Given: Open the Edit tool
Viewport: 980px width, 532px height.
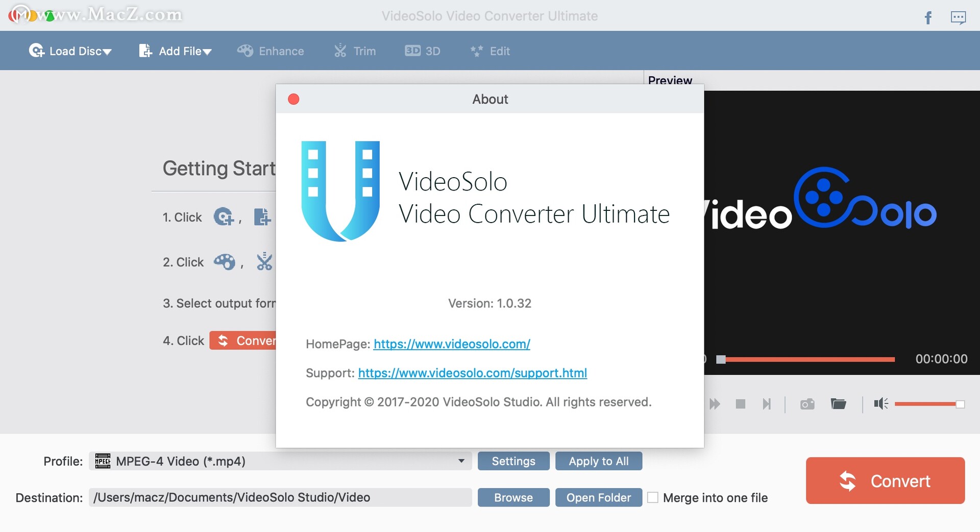Looking at the screenshot, I should tap(490, 51).
